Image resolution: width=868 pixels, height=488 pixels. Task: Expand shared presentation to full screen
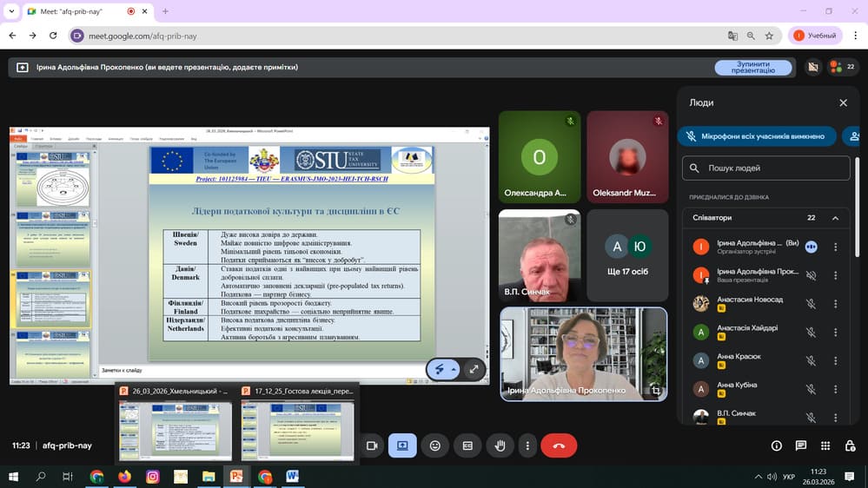(474, 369)
